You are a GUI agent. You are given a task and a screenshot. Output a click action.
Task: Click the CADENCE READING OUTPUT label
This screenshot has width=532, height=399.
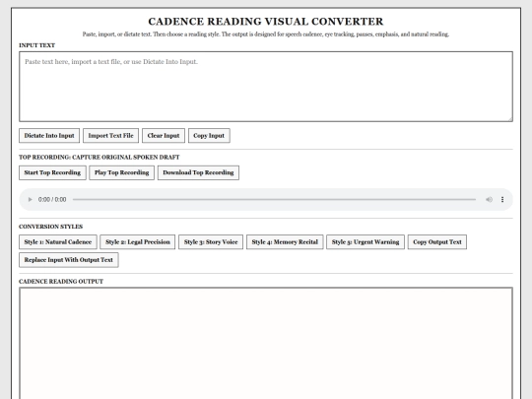pos(61,282)
